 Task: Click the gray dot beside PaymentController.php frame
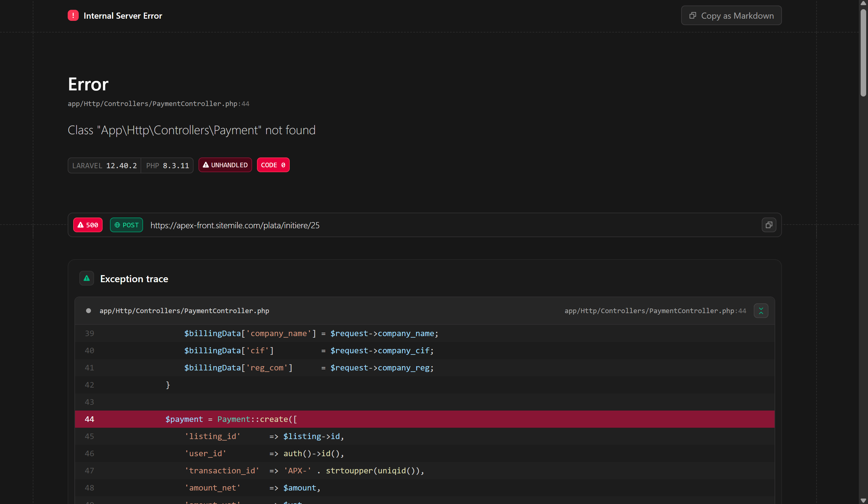(89, 311)
